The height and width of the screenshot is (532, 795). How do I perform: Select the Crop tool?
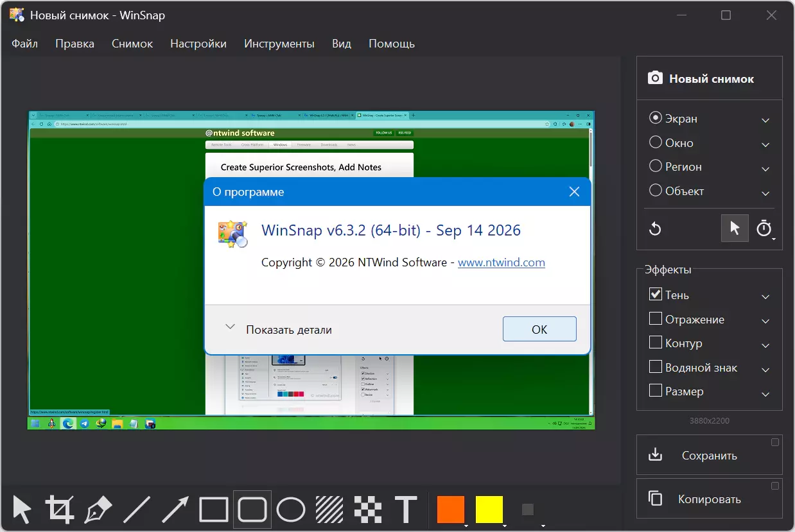point(59,510)
